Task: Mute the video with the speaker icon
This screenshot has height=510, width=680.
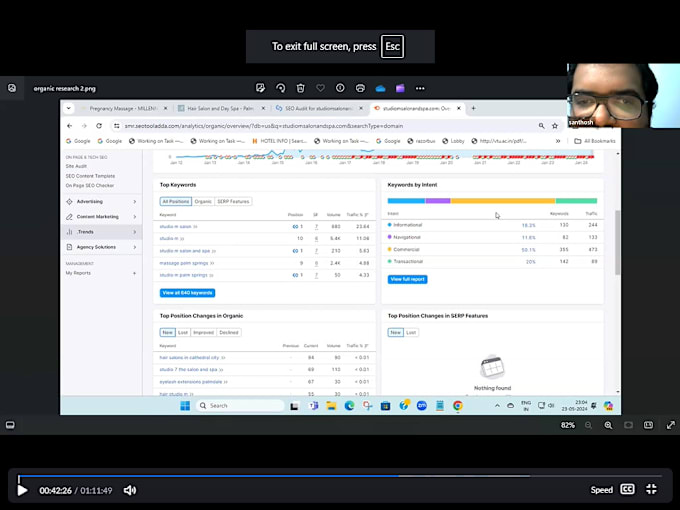Action: click(130, 490)
